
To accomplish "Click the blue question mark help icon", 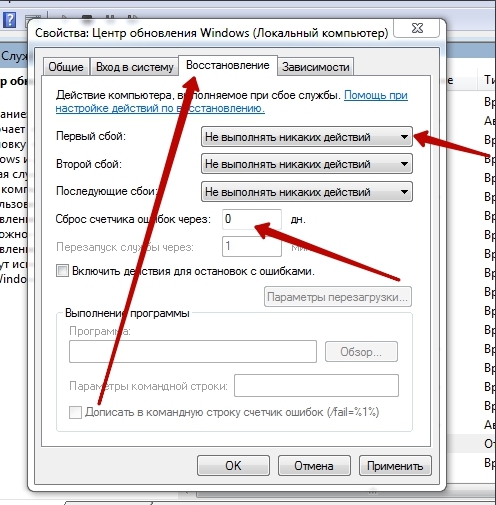I will pyautogui.click(x=10, y=20).
